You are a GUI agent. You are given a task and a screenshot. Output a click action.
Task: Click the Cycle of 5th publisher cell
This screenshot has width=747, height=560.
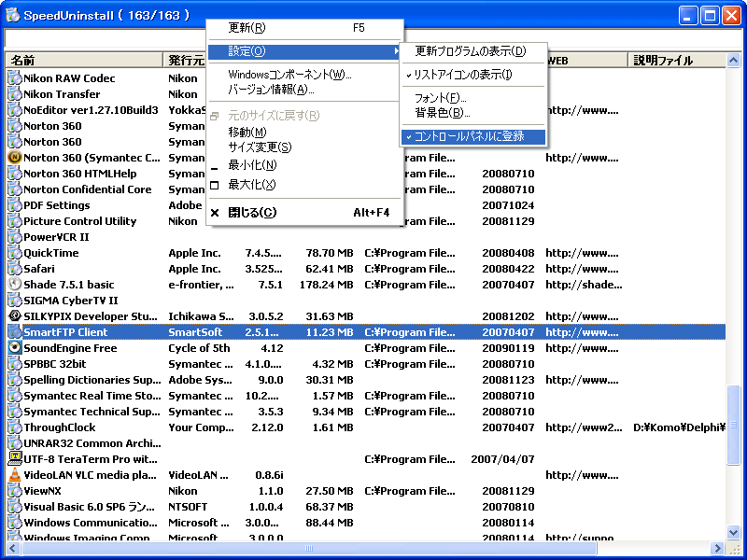[199, 348]
